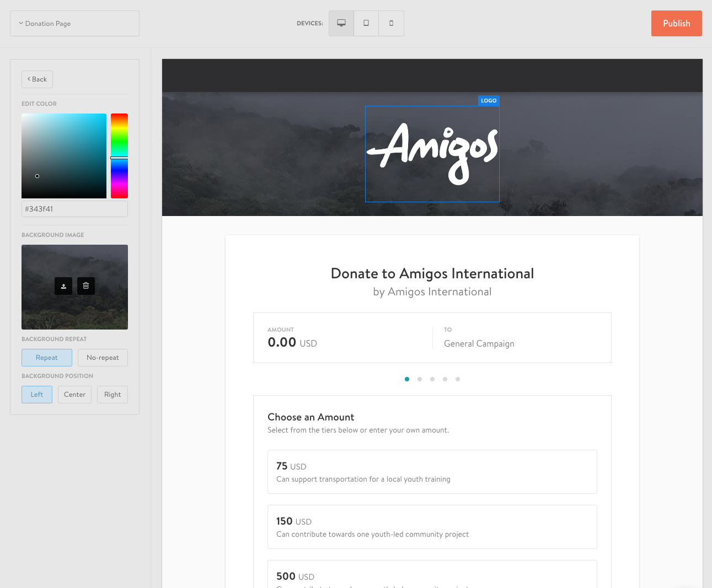Jump to the third step dot

point(432,379)
